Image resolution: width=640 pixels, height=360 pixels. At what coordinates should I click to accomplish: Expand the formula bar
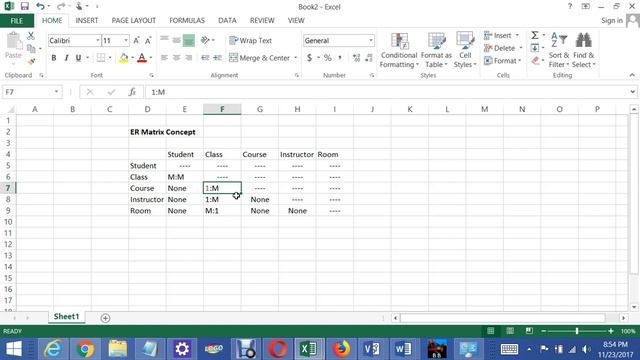tap(632, 92)
